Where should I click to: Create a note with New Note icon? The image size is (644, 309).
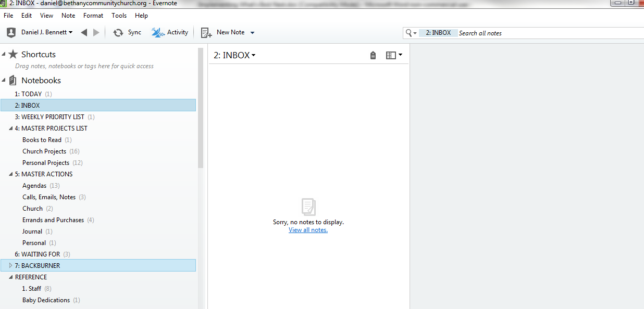(206, 32)
